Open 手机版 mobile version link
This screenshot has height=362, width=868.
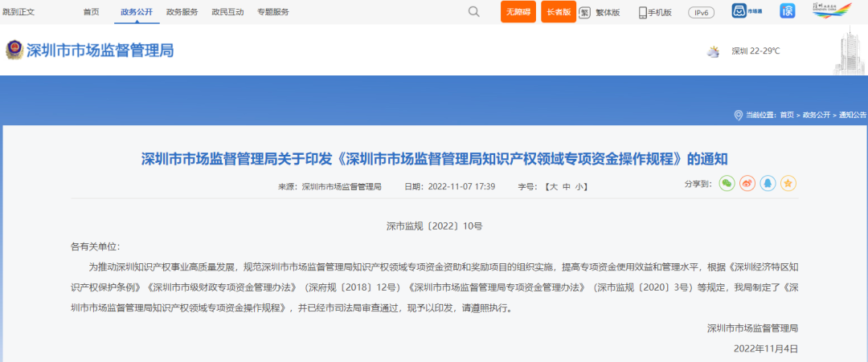coord(660,12)
